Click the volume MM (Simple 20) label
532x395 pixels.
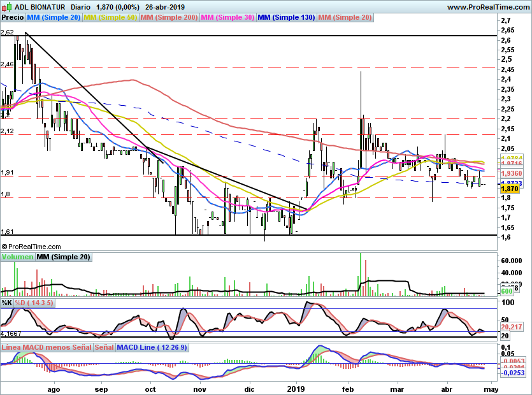tap(63, 257)
